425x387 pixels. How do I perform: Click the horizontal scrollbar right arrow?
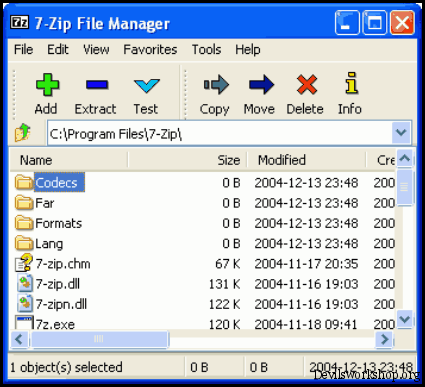[x=384, y=339]
